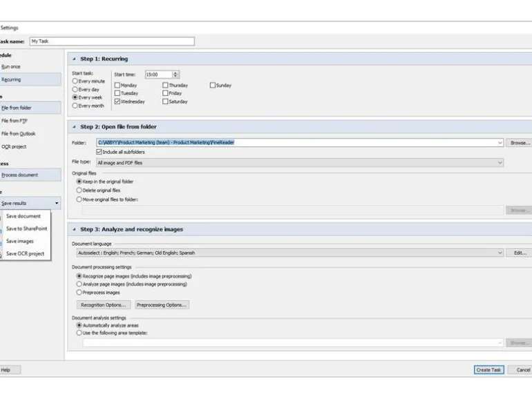Image resolution: width=532 pixels, height=399 pixels.
Task: Select Automatically analyze areas option
Action: coord(79,325)
